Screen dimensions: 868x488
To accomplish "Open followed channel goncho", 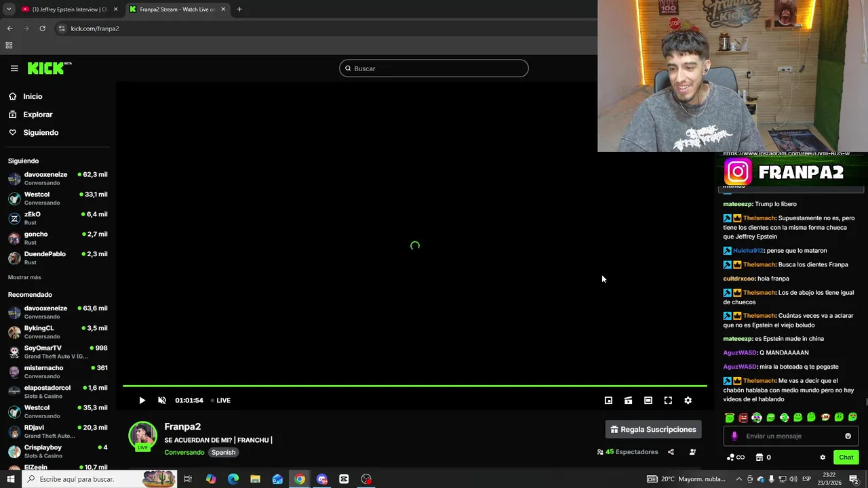I will [58, 238].
